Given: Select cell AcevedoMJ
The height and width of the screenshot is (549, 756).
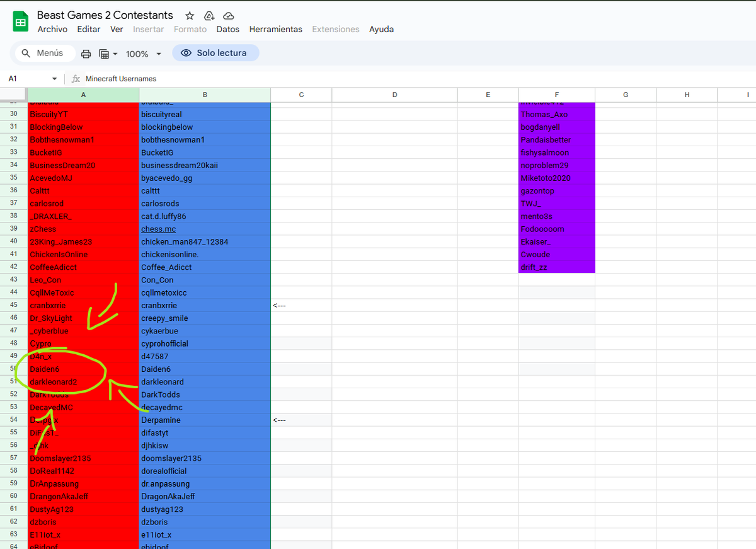Looking at the screenshot, I should coord(83,178).
